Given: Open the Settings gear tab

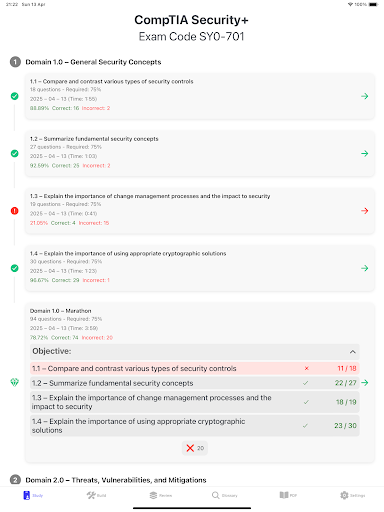Looking at the screenshot, I should (352, 495).
